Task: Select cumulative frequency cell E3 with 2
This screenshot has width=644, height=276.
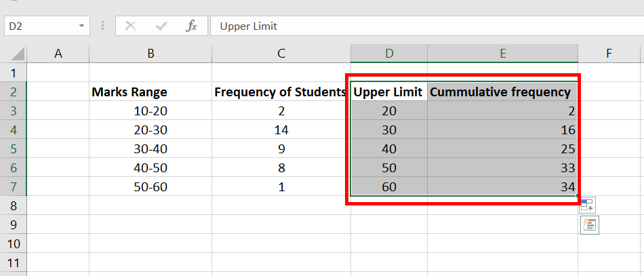Action: coord(502,111)
